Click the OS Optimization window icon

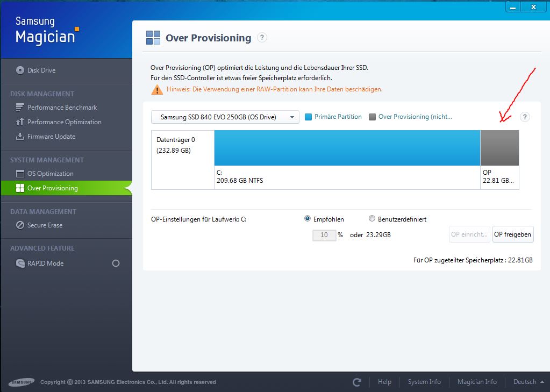[20, 174]
